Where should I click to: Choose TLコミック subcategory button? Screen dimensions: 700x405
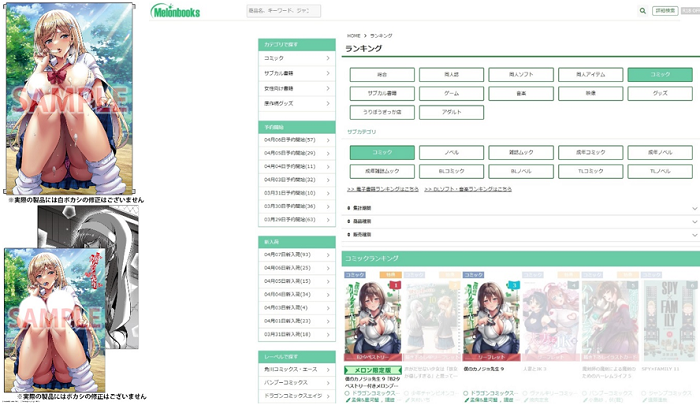tap(590, 171)
